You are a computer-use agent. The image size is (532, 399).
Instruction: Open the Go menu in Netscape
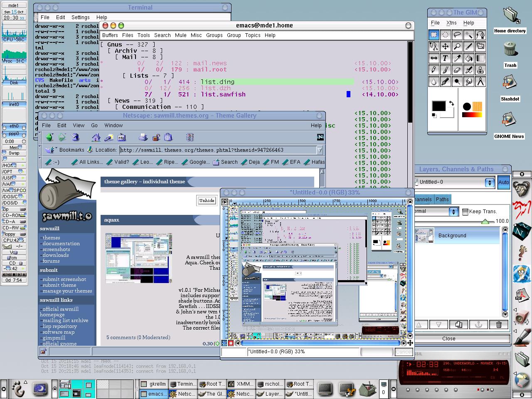(94, 125)
